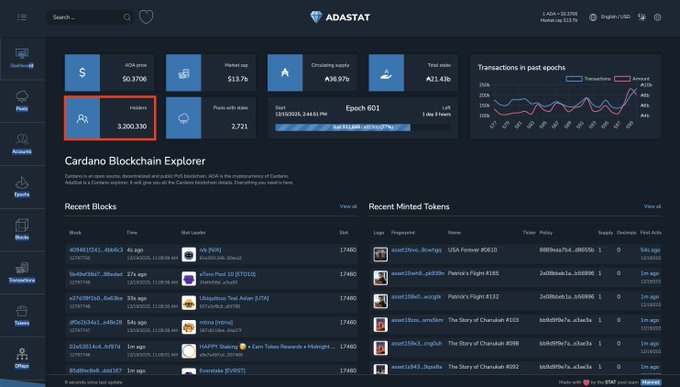Toggle Amount series in chart legend

tap(632, 79)
